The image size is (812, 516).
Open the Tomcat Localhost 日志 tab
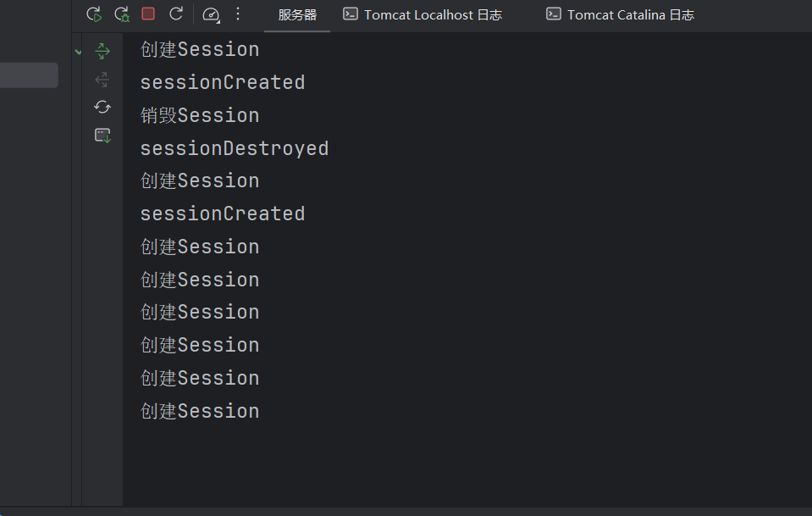click(x=423, y=15)
